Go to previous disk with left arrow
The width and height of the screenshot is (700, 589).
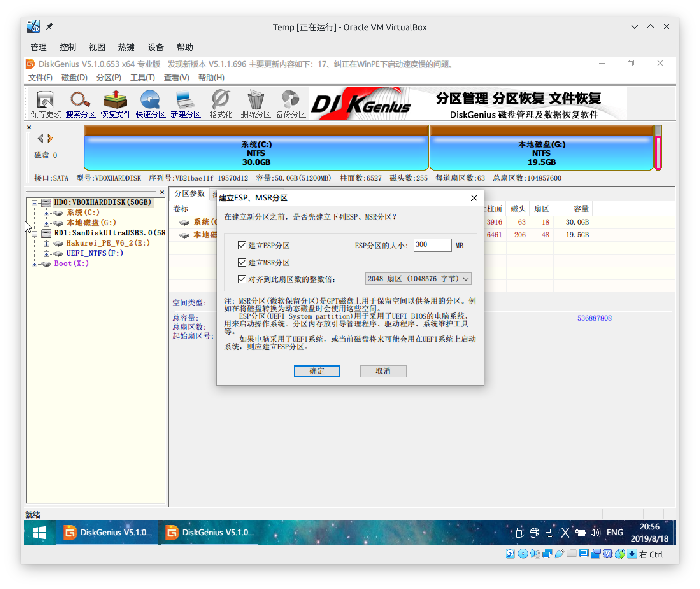point(40,138)
